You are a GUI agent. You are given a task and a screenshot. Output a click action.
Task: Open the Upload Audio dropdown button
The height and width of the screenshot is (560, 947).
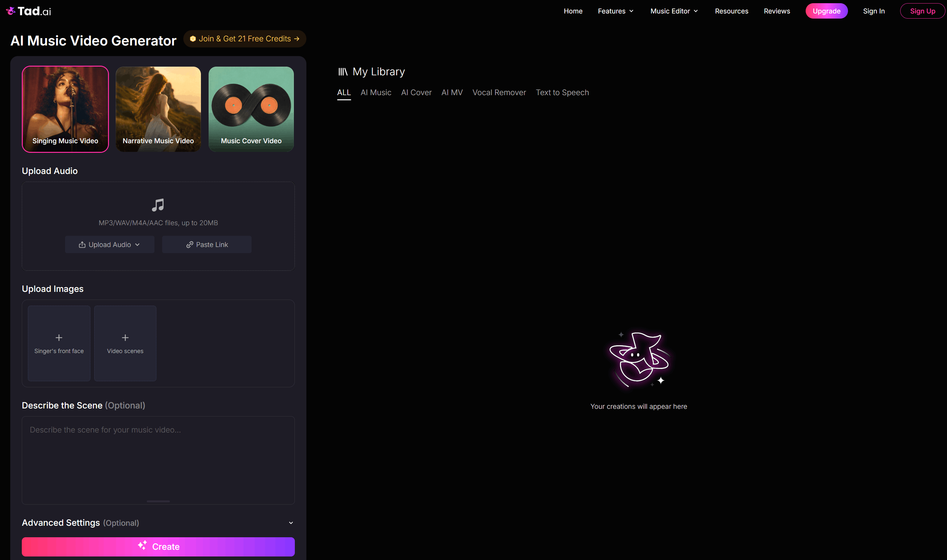tap(110, 244)
